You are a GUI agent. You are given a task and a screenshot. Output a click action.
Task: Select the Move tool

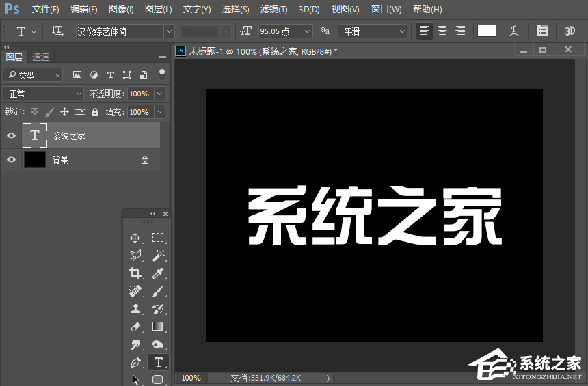pos(135,238)
